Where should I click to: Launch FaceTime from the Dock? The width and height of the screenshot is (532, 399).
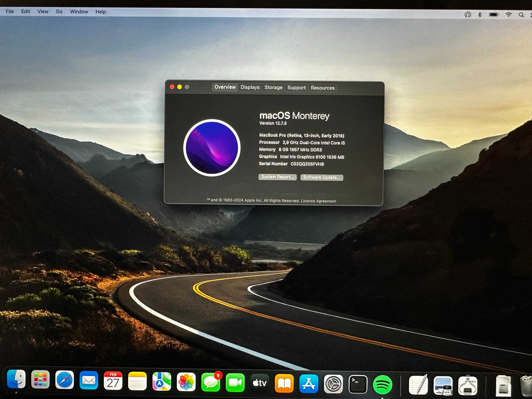235,383
